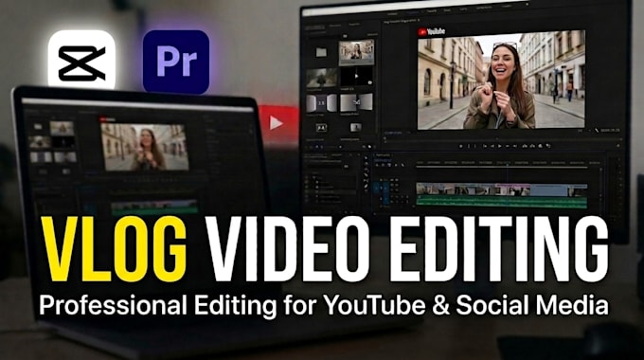Click the CapCut app icon
This screenshot has height=360, width=644.
click(81, 59)
